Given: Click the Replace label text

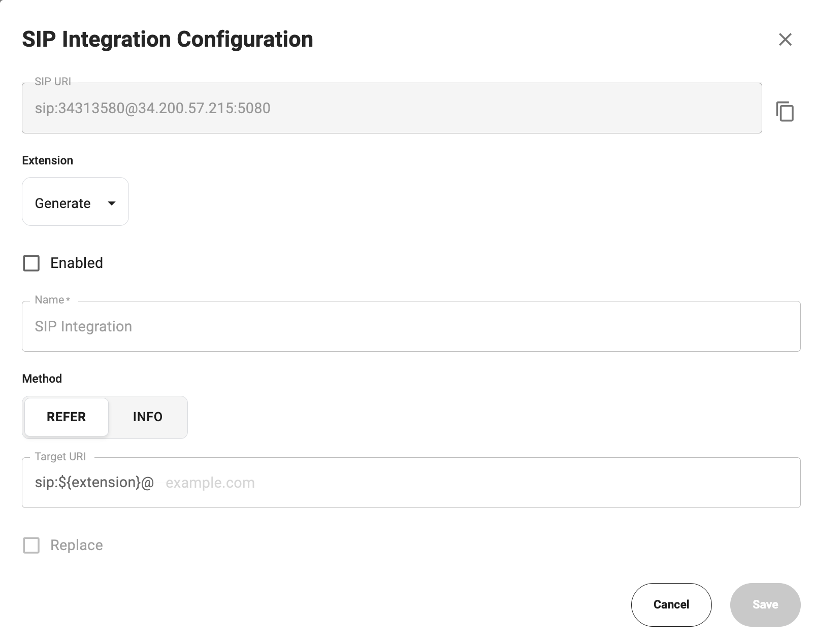Looking at the screenshot, I should point(77,546).
